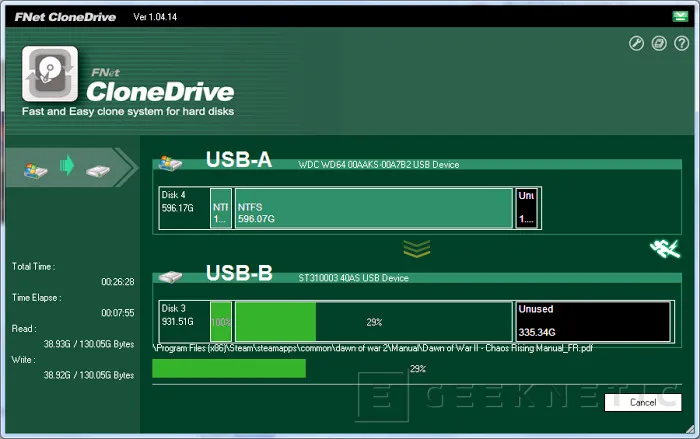Click Write value 38.92G / 130.05G Bytes
The image size is (700, 439).
pyautogui.click(x=89, y=375)
